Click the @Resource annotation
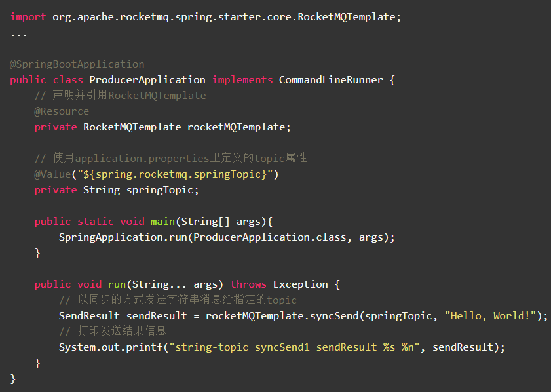 62,111
